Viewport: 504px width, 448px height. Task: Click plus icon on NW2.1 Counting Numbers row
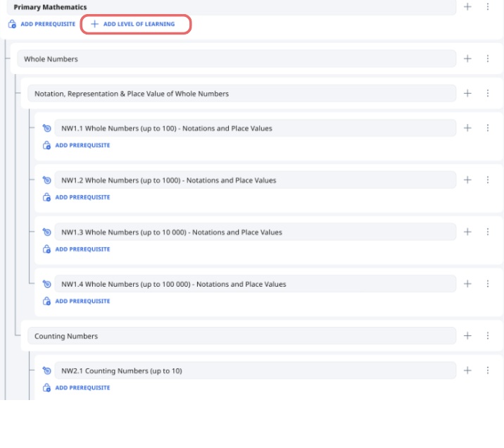point(467,371)
